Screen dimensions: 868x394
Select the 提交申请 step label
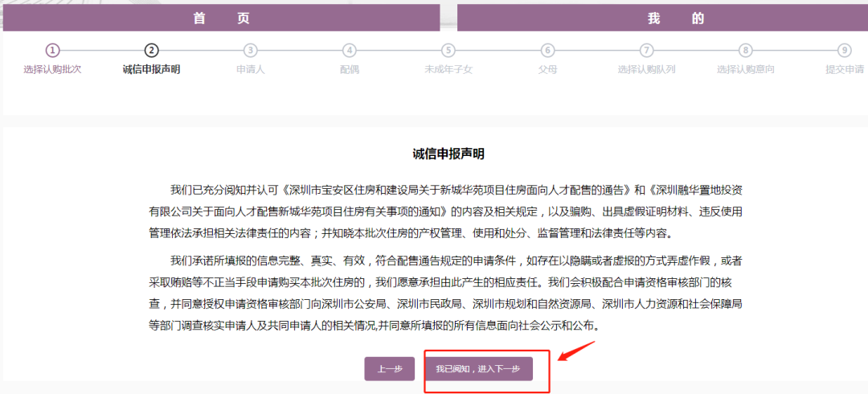(x=845, y=70)
